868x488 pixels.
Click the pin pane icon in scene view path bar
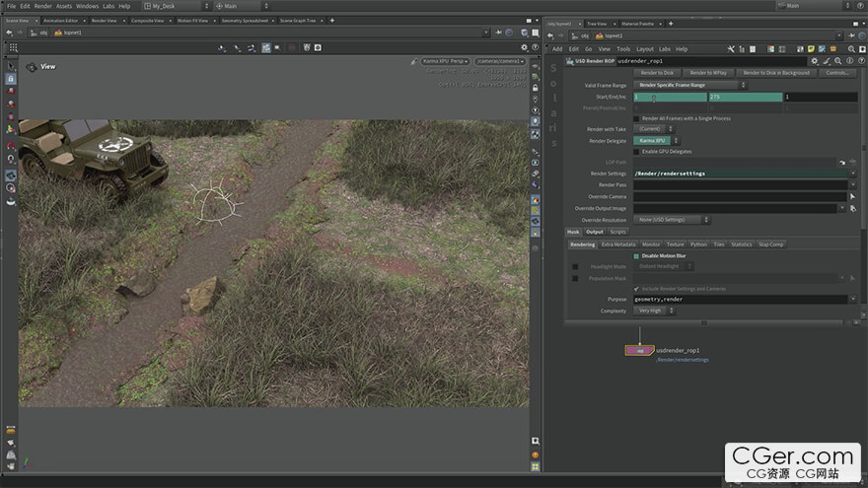tap(499, 33)
